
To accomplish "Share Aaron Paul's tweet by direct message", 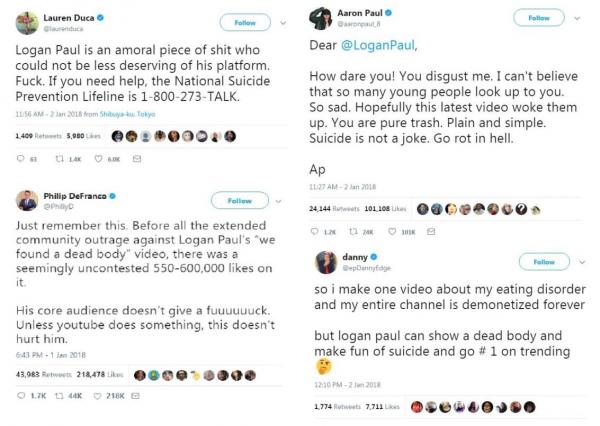I will [x=447, y=230].
